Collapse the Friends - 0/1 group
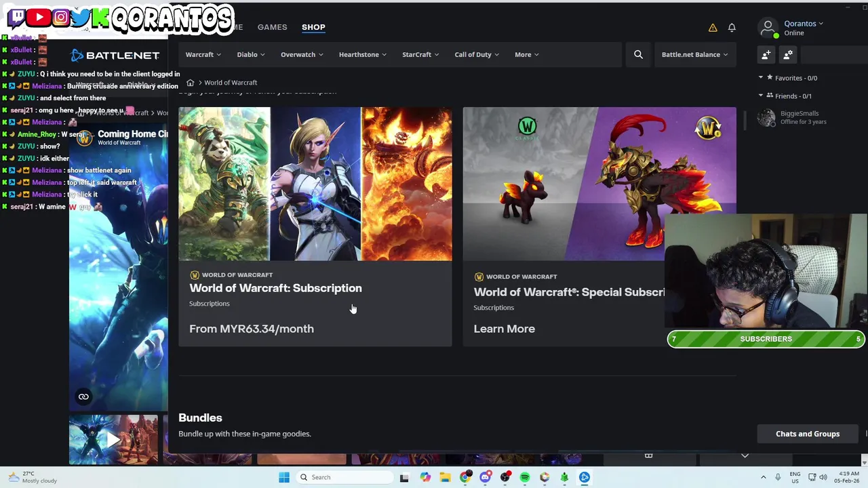Screen dimensions: 868x488 pyautogui.click(x=761, y=96)
